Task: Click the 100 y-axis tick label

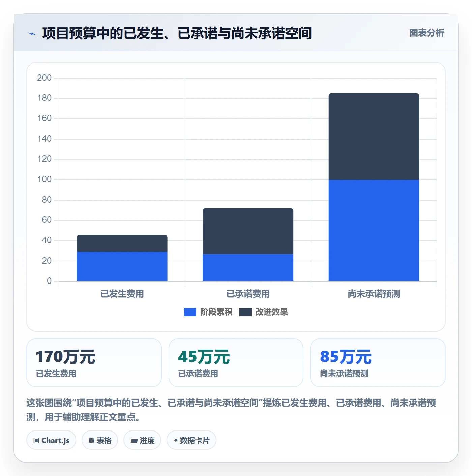Action: 44,179
